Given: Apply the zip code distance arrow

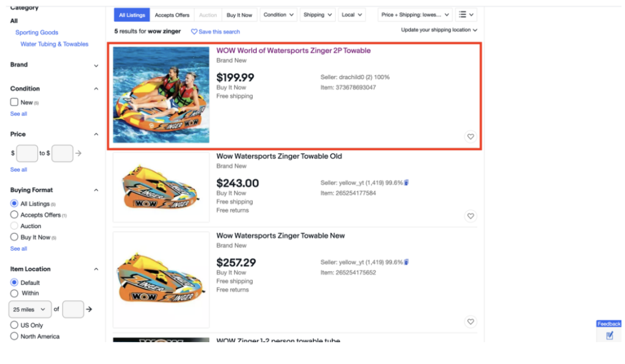Looking at the screenshot, I should (x=89, y=309).
